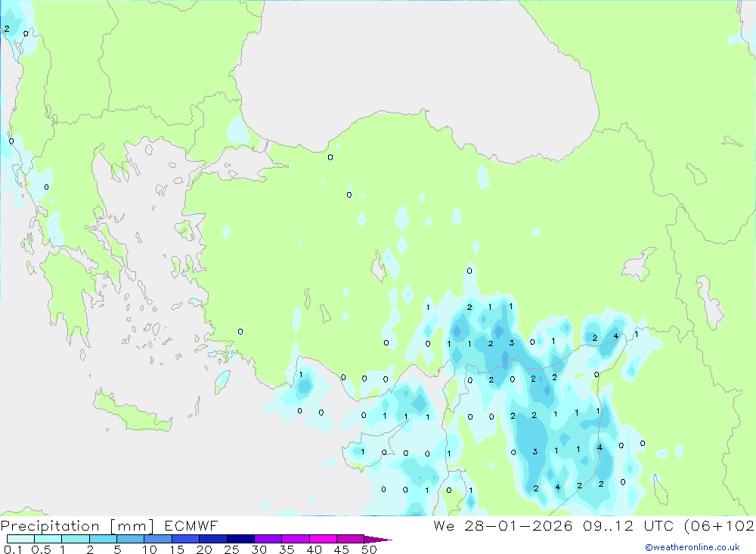Screen dimensions: 756x554
Task: Click the 0.5–1 mm legend color swatch
Action: (x=48, y=539)
